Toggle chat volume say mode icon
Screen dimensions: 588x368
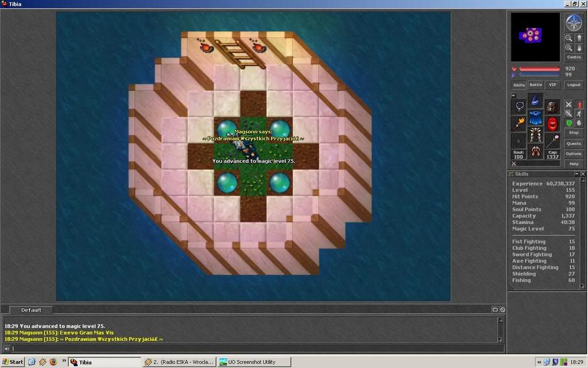tap(7, 348)
